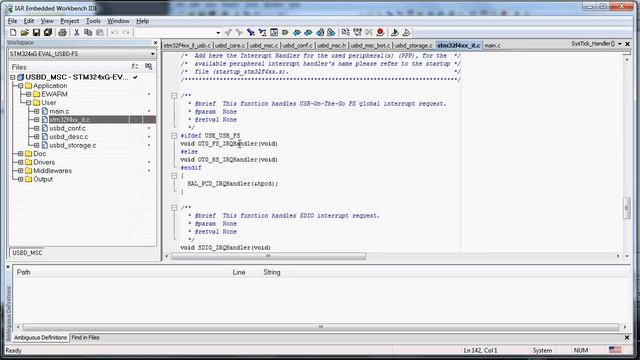640x360 pixels.
Task: Select the USBD_MSC workspace tab
Action: (x=27, y=253)
